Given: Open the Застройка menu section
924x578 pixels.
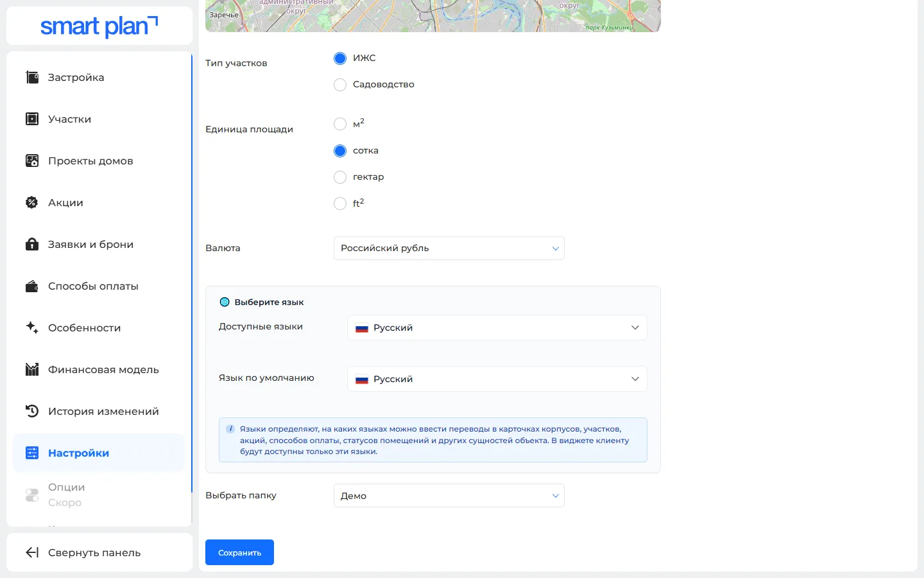Looking at the screenshot, I should point(99,78).
